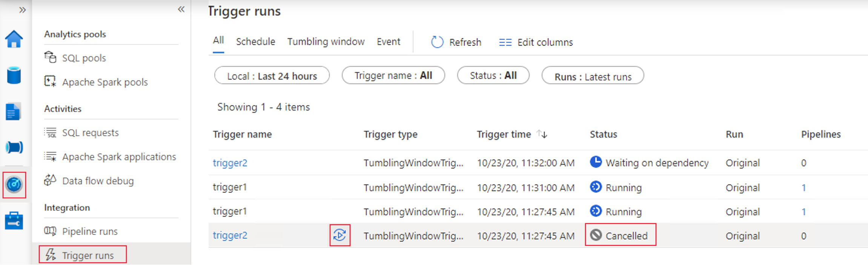Screen dimensions: 868x265
Task: Open the Manage hub icon
Action: tap(14, 221)
